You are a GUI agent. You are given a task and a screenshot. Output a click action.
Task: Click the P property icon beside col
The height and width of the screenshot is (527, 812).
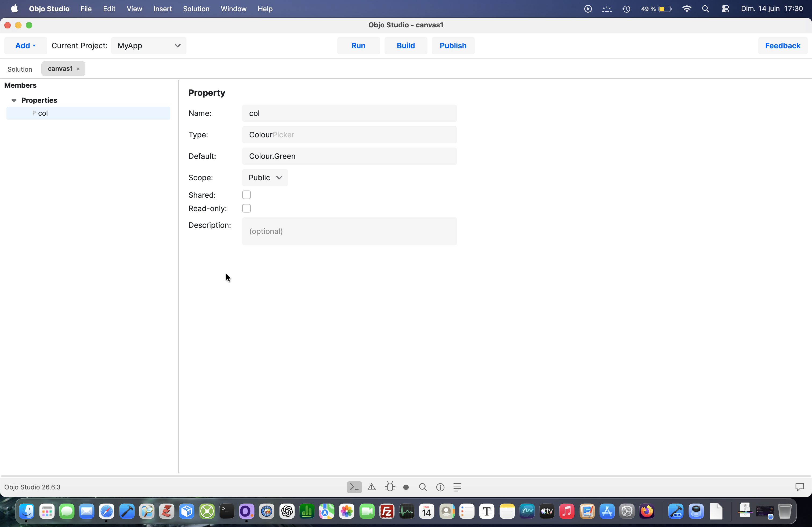tap(34, 113)
